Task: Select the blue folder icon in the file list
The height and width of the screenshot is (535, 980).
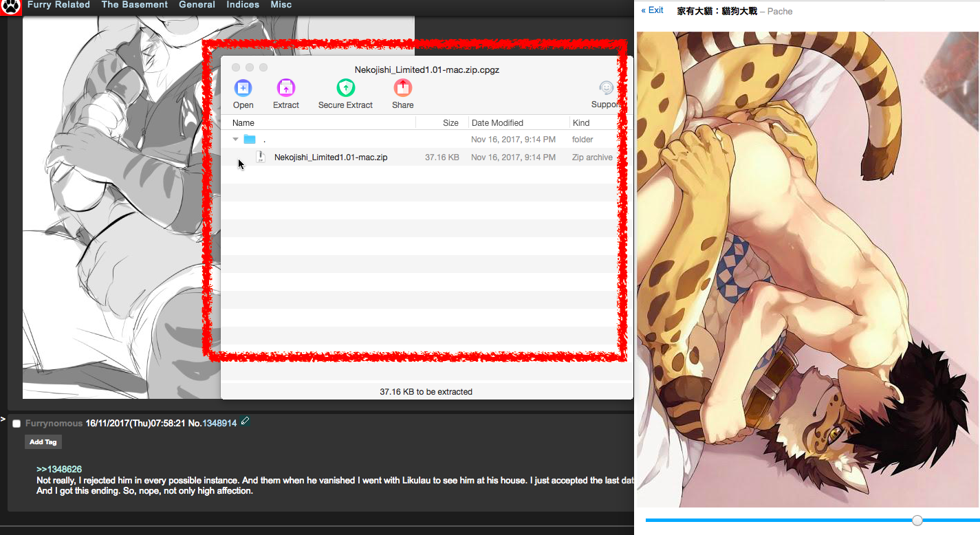Action: pos(250,139)
